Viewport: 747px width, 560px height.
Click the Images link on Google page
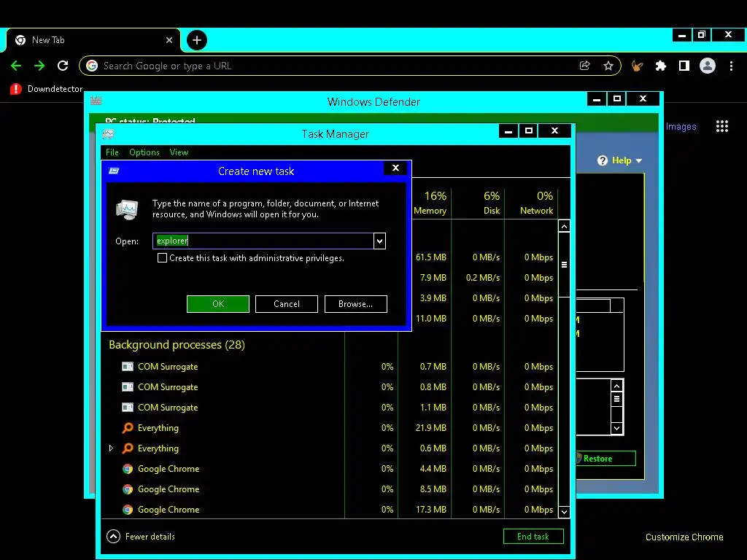pos(681,126)
